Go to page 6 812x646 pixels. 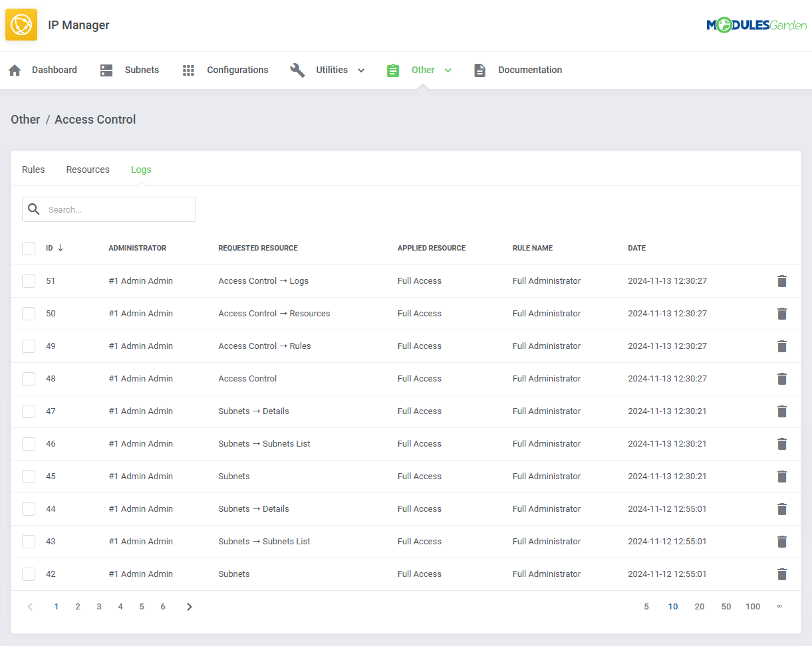click(163, 607)
